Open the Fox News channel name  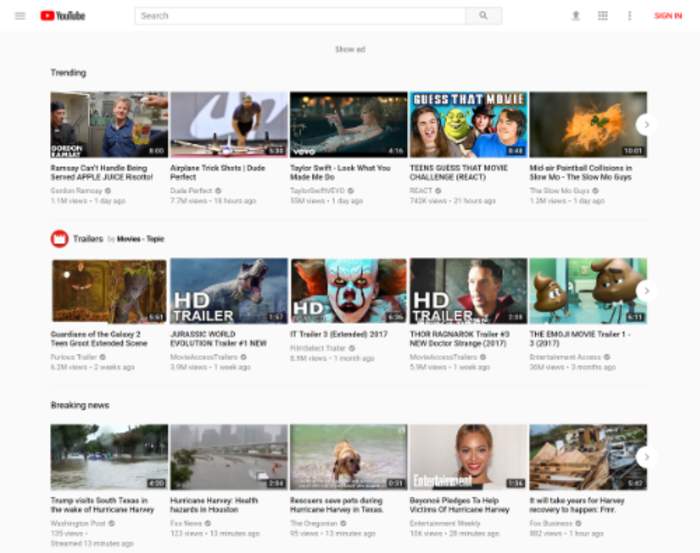[186, 523]
